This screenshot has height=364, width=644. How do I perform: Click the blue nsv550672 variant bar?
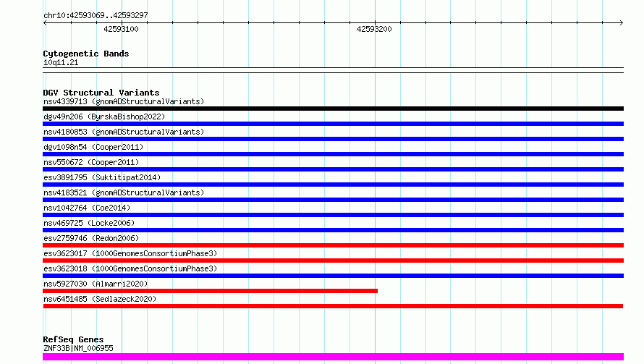point(333,169)
